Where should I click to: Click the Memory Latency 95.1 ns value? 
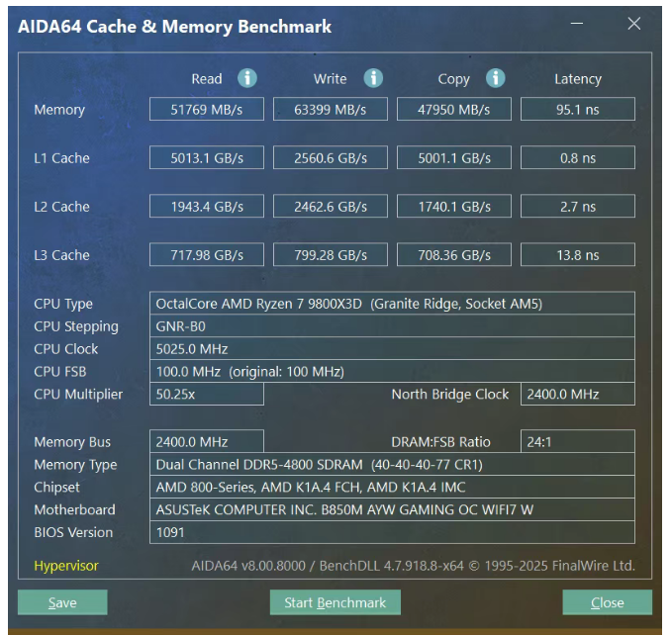coord(577,110)
